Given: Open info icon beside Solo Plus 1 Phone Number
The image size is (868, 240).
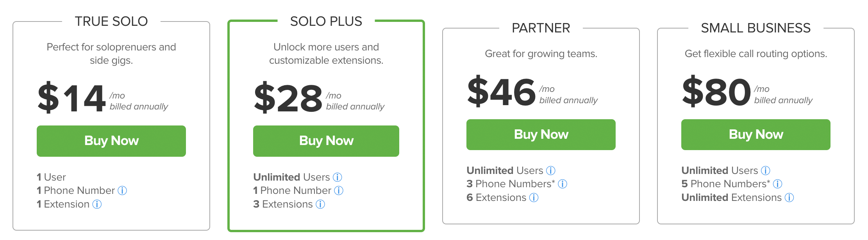Looking at the screenshot, I should pyautogui.click(x=339, y=191).
